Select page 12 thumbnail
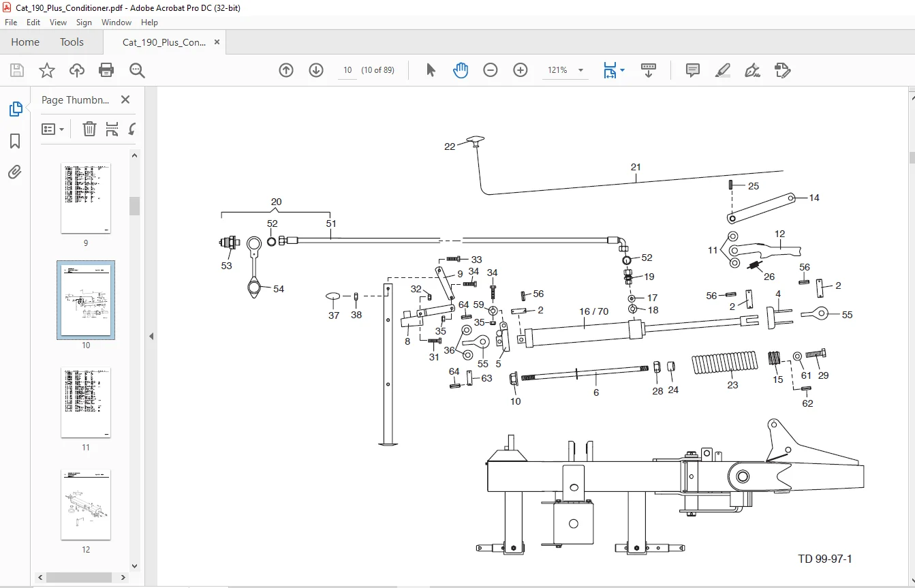The height and width of the screenshot is (588, 915). 86,505
